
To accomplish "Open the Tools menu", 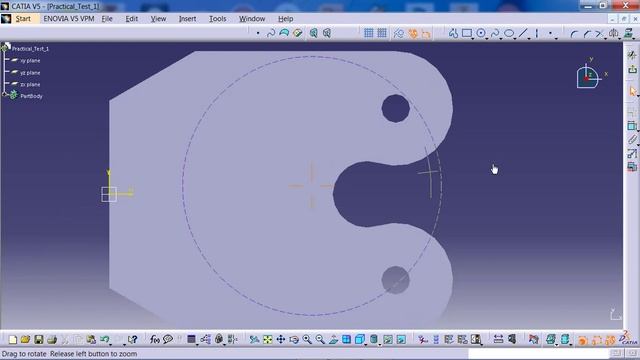I will tap(218, 19).
